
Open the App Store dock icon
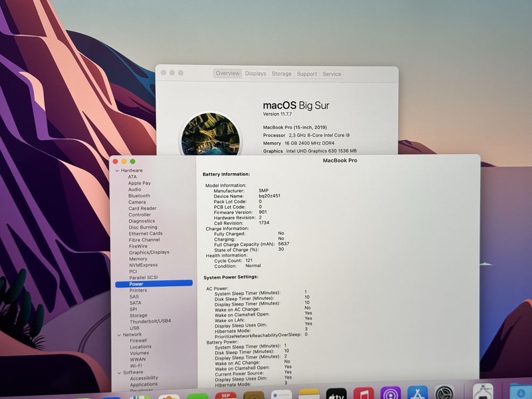(417, 393)
